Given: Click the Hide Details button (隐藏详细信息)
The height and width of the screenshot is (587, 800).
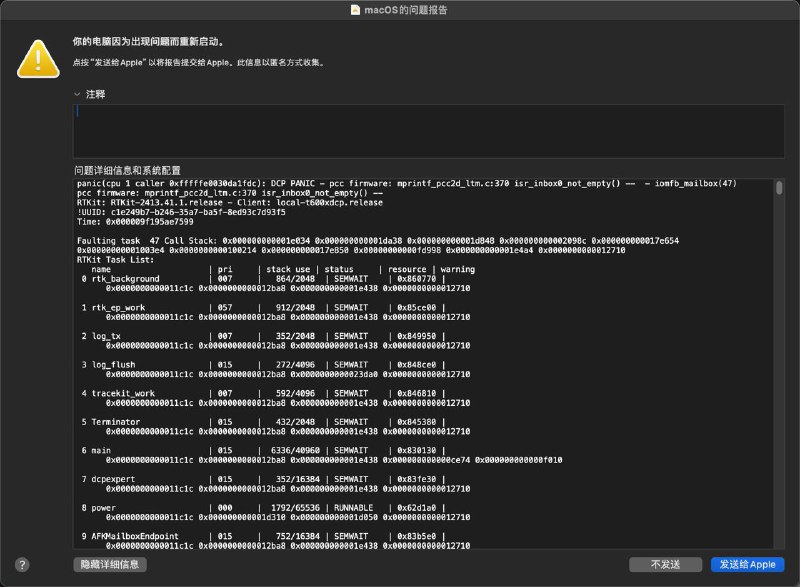Looking at the screenshot, I should [110, 565].
